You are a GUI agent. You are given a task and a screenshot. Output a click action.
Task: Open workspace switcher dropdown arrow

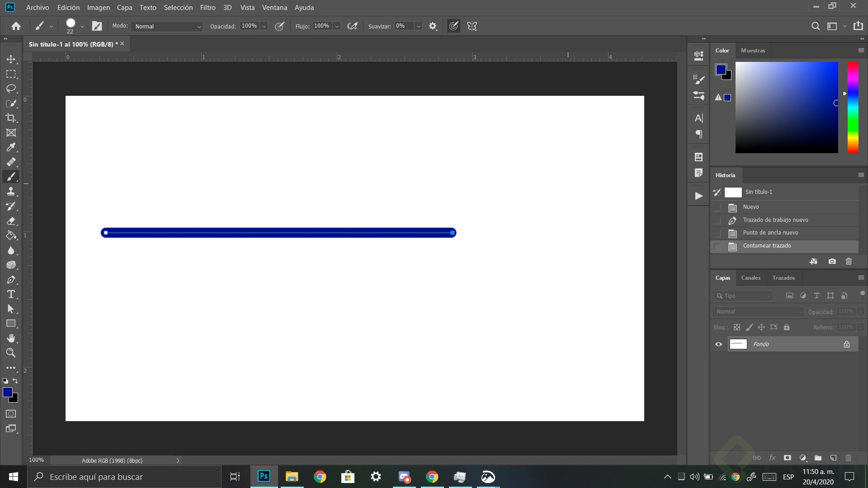pyautogui.click(x=844, y=26)
